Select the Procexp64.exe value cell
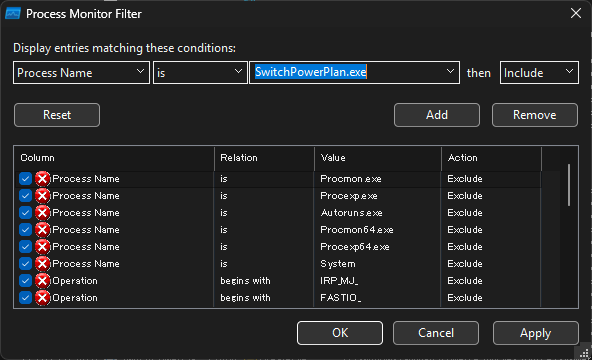The width and height of the screenshot is (592, 360). point(355,246)
